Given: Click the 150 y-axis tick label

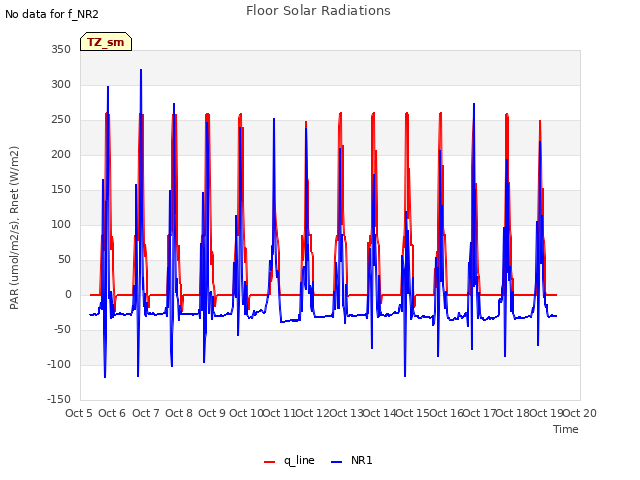Looking at the screenshot, I should [61, 189].
